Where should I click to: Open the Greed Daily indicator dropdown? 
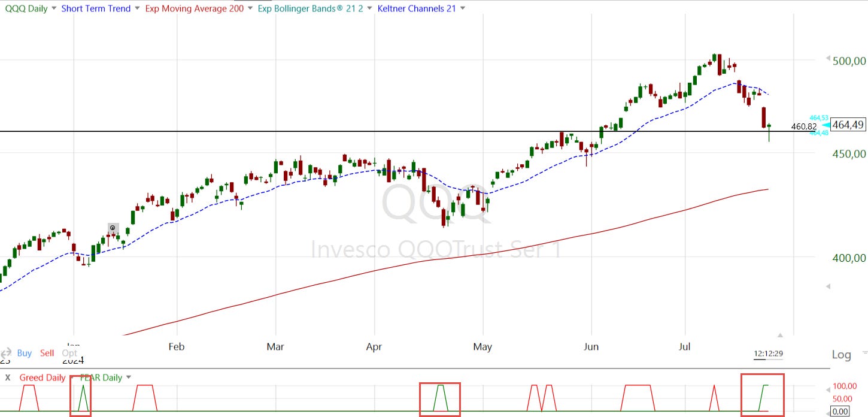pyautogui.click(x=72, y=377)
